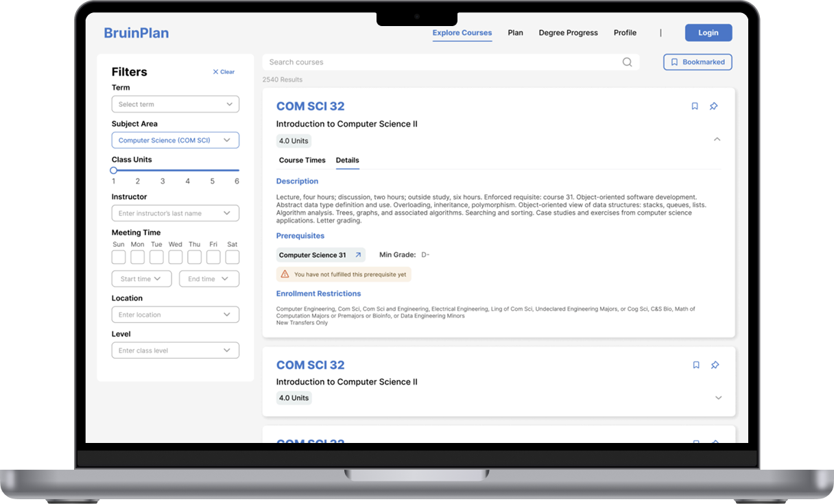Open the Subject Area dropdown
The height and width of the screenshot is (504, 834).
(x=176, y=141)
